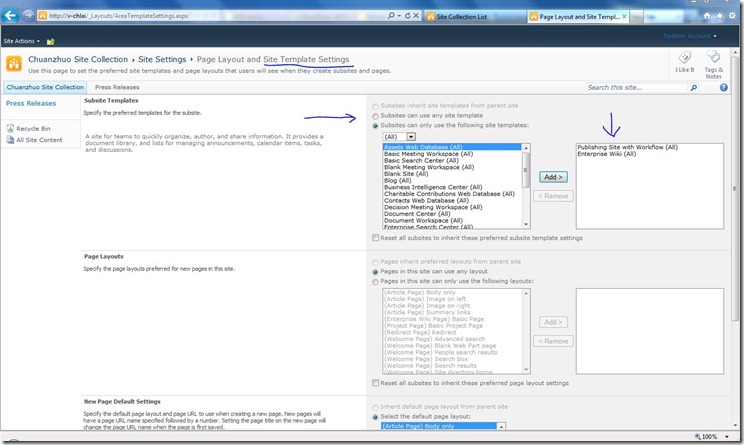The width and height of the screenshot is (744, 445).
Task: Open the All Site Content link
Action: (39, 140)
